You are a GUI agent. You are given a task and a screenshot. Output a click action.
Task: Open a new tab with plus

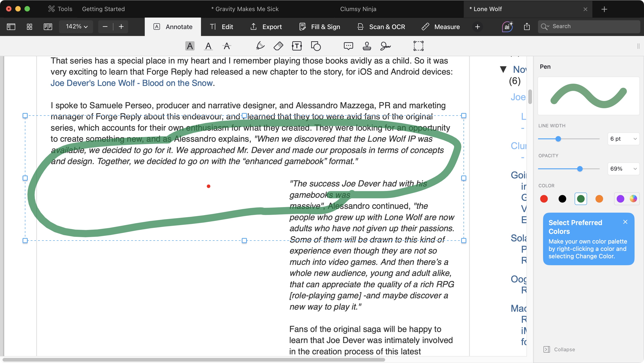(604, 9)
